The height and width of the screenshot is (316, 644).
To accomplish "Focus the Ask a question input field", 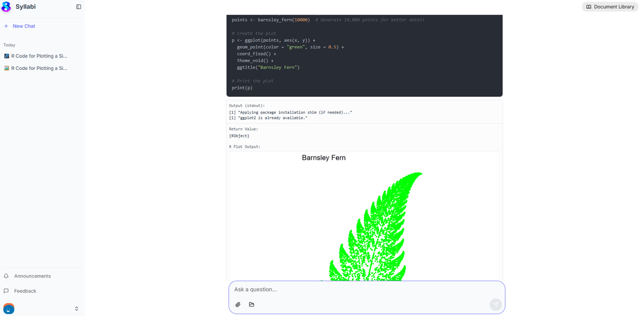I will (360, 290).
